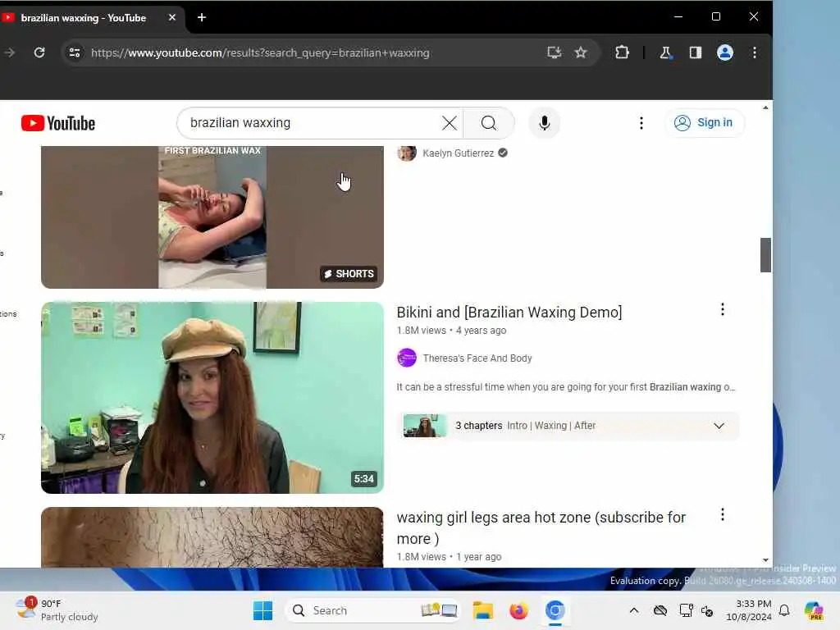Click the page scrollbar thumb
The width and height of the screenshot is (840, 630).
(x=765, y=255)
